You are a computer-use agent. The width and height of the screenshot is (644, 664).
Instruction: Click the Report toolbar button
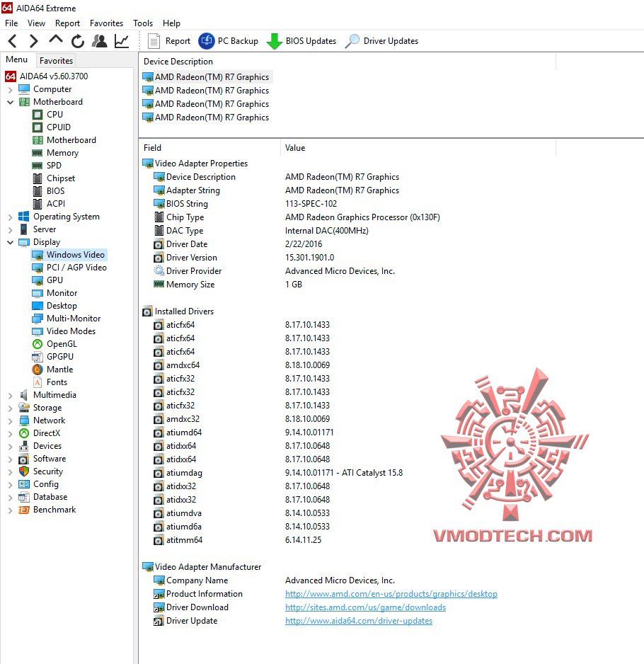[169, 41]
